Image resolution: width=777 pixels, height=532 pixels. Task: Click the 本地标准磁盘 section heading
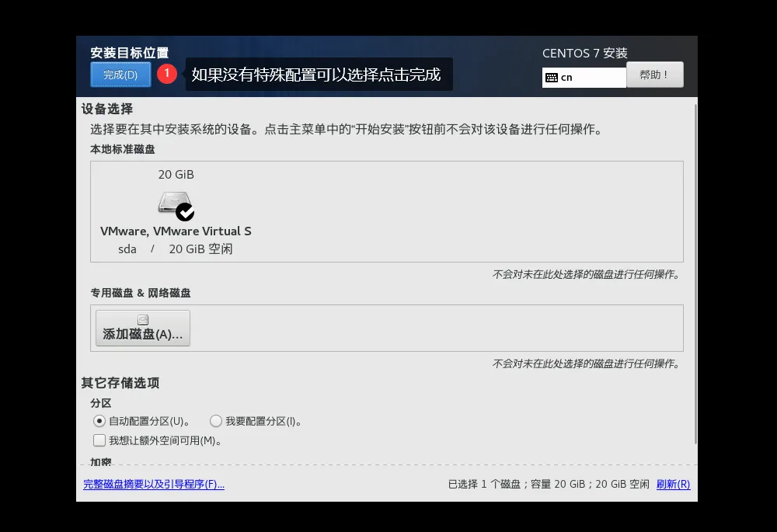pyautogui.click(x=123, y=149)
